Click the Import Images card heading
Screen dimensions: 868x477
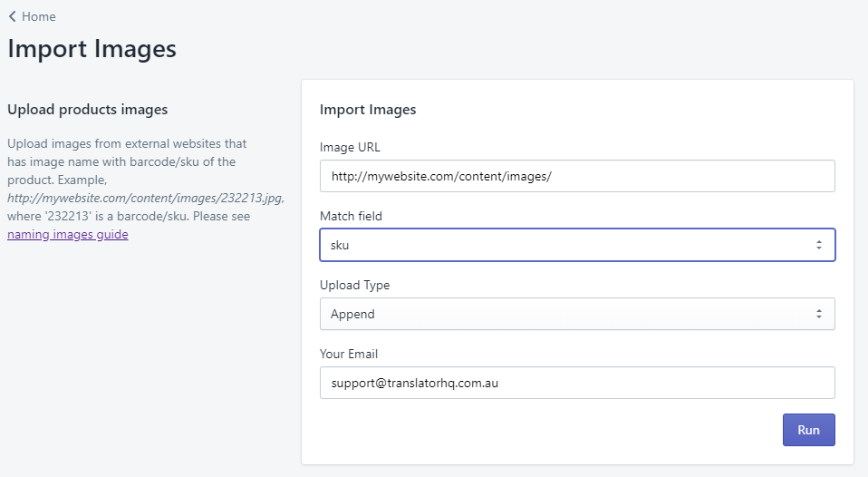(x=368, y=110)
